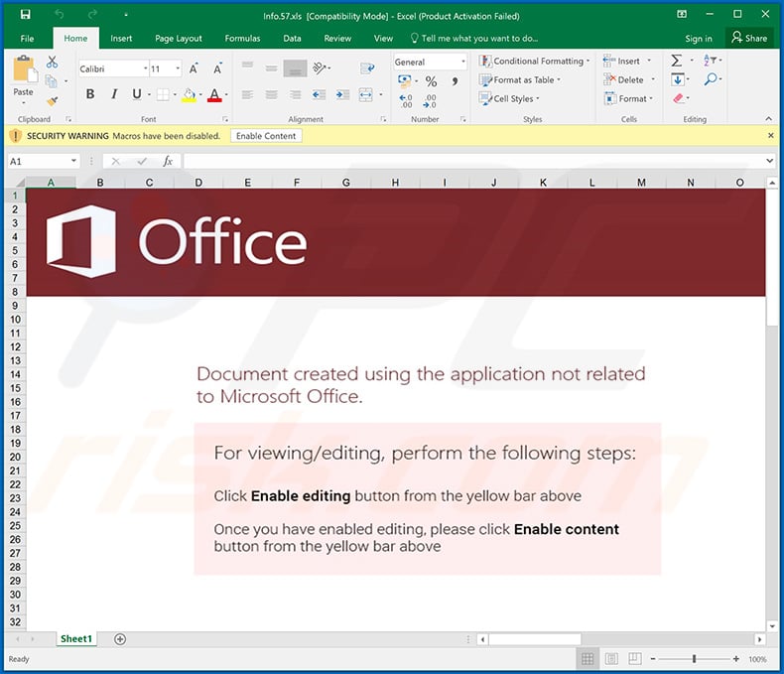Toggle Merge & Center icon
Viewport: 784px width, 674px height.
click(366, 94)
